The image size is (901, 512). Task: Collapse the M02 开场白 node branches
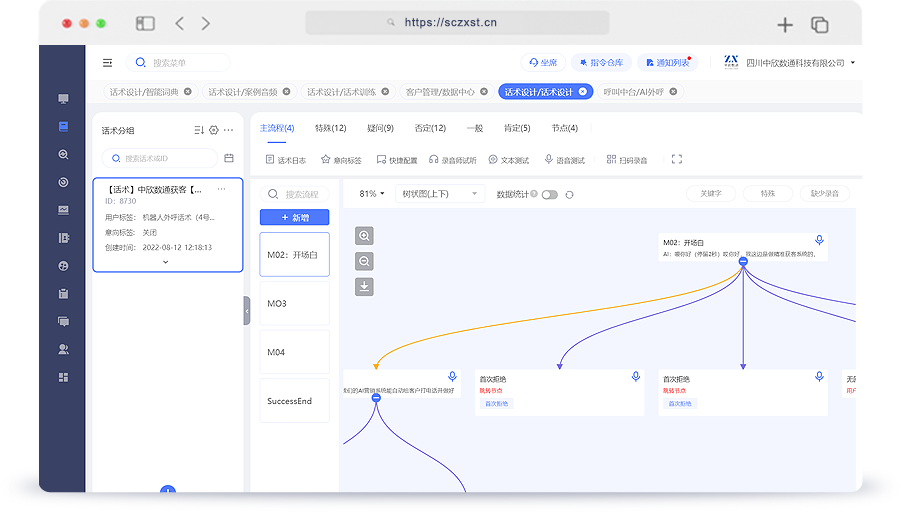pos(744,262)
